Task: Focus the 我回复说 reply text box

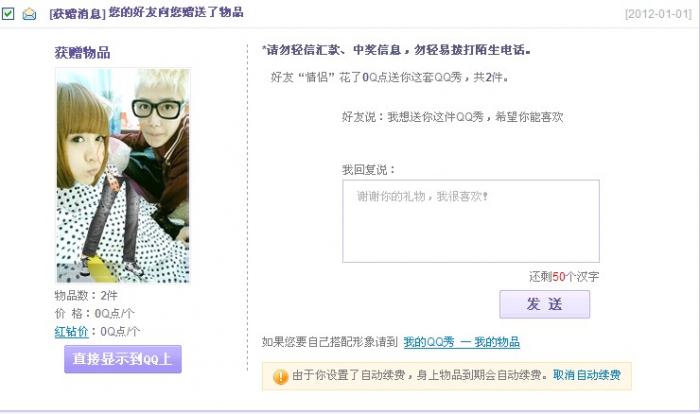Action: pos(471,222)
